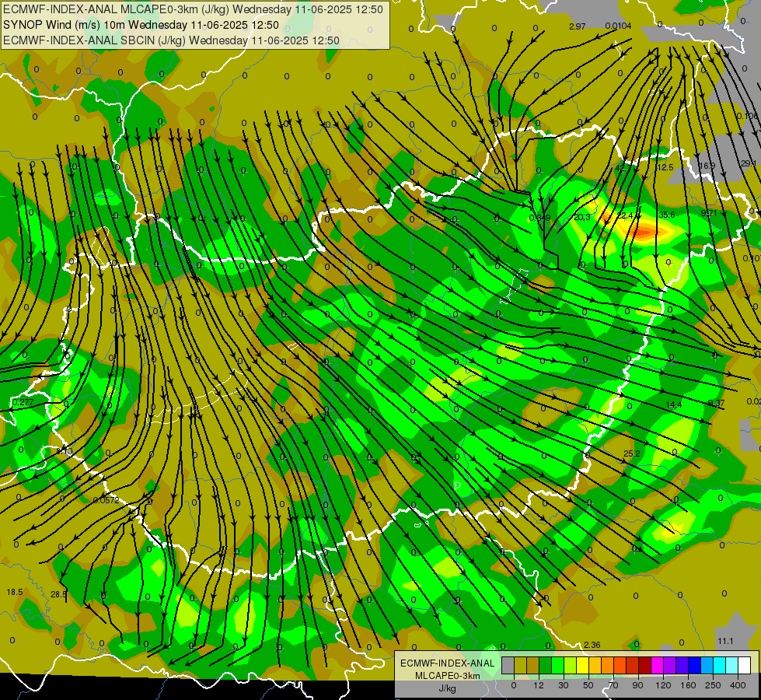
Task: Choose the bright green legend swatch
Action: [558, 665]
